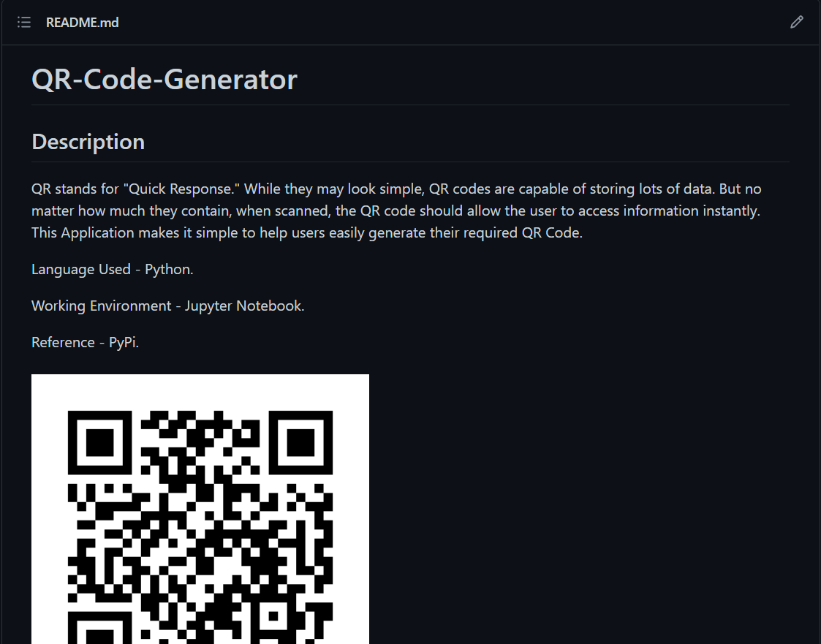The image size is (821, 644).
Task: Click the QR code's top-left finder square
Action: (x=99, y=442)
